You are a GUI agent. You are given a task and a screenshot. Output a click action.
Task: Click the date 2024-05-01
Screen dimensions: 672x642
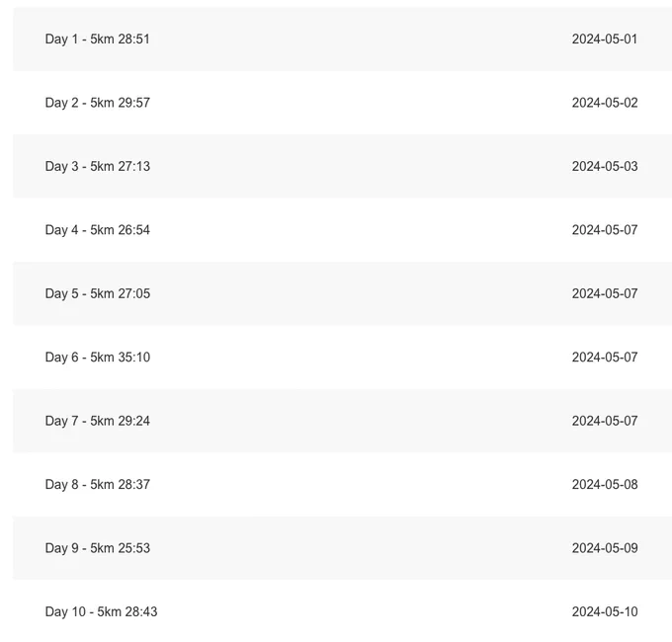604,39
